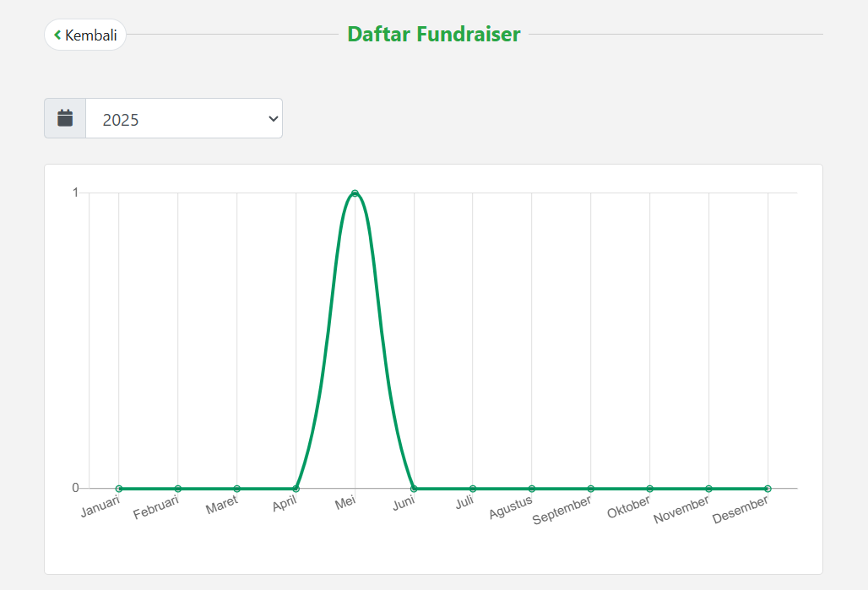This screenshot has width=868, height=590.
Task: Click the green chevron in Kembali button
Action: pyautogui.click(x=57, y=35)
